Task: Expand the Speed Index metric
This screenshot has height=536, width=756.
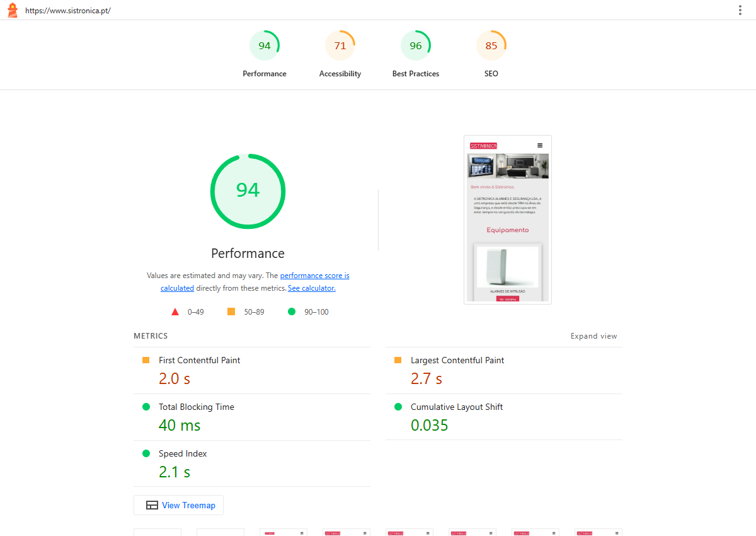Action: tap(252, 463)
